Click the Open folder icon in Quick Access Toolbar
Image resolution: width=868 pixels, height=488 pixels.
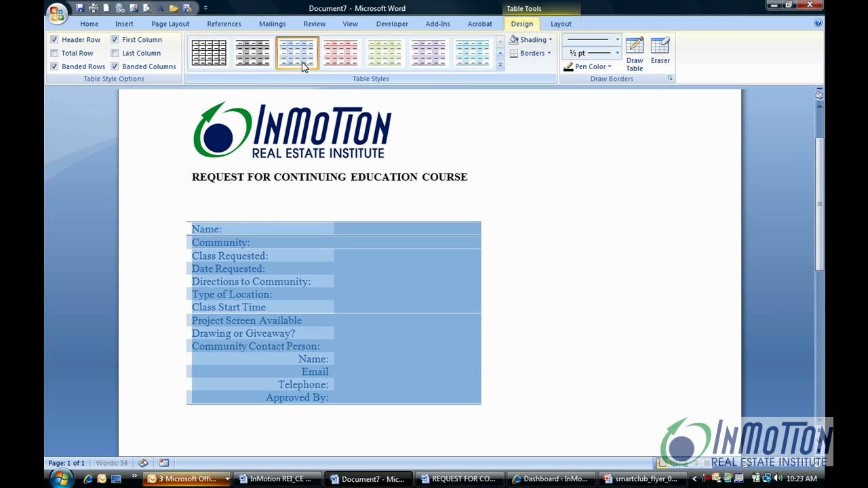point(174,8)
